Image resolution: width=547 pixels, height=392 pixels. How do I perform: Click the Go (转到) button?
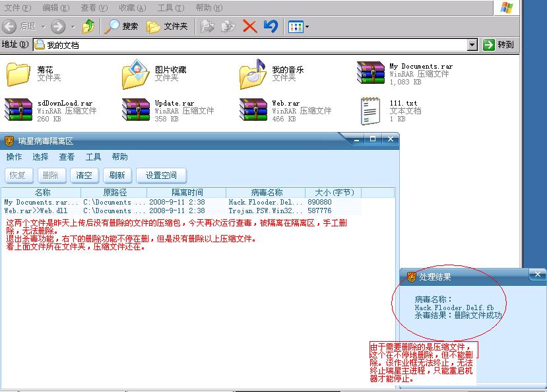coord(499,45)
